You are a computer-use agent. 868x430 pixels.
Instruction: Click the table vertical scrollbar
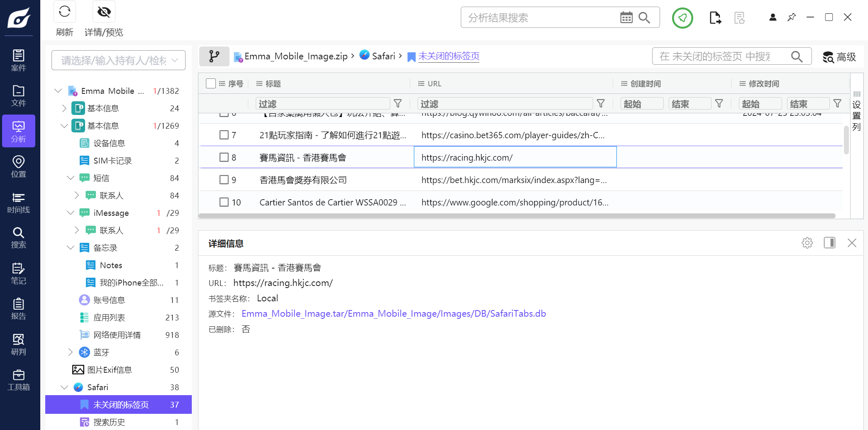(846, 140)
